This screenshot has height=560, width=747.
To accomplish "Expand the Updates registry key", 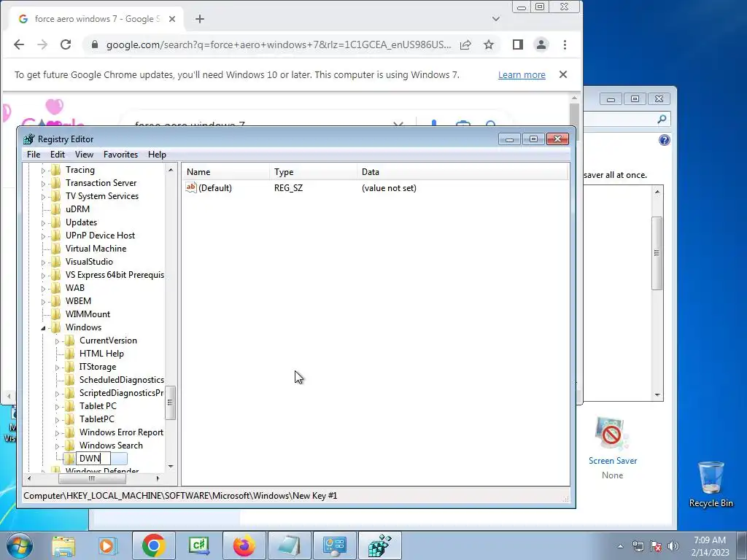I will tap(43, 223).
